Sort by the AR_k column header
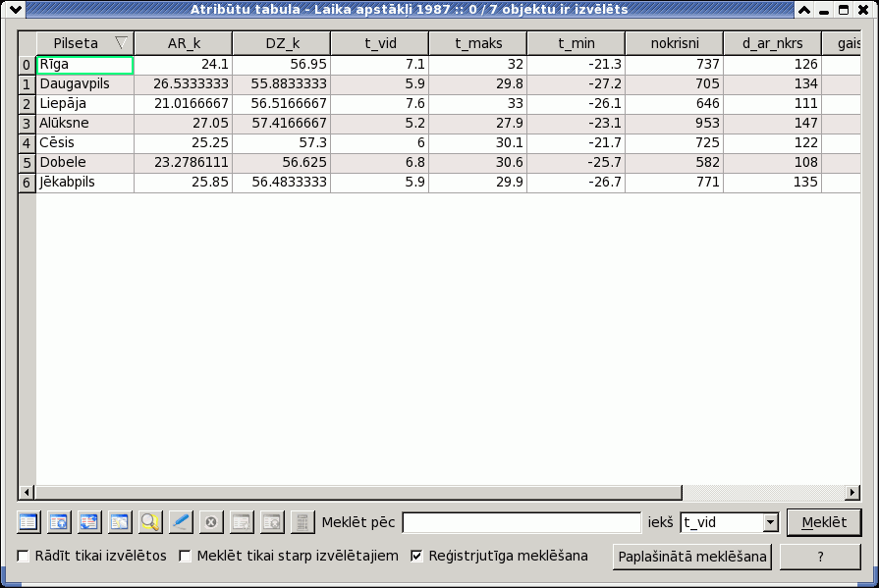 click(x=184, y=43)
